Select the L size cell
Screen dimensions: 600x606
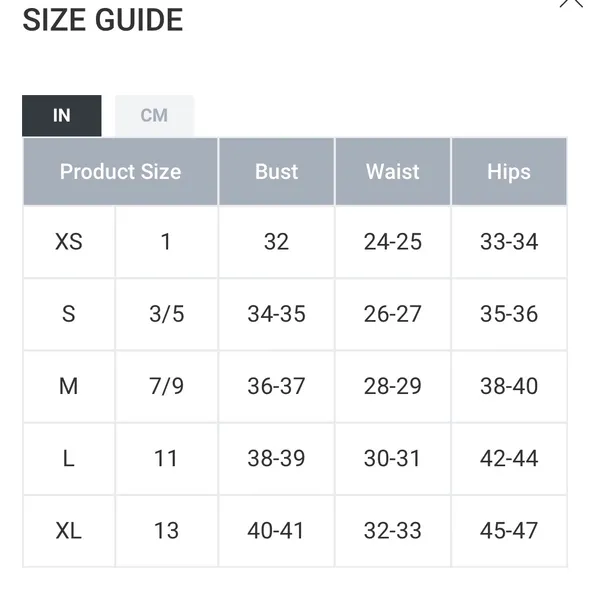(69, 458)
